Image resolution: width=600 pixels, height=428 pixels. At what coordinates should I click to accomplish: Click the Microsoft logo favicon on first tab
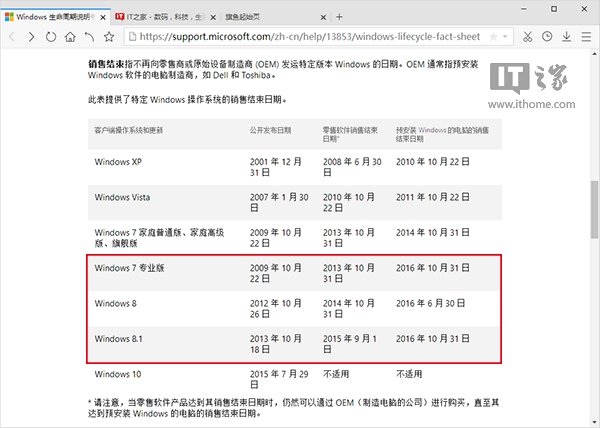point(9,17)
